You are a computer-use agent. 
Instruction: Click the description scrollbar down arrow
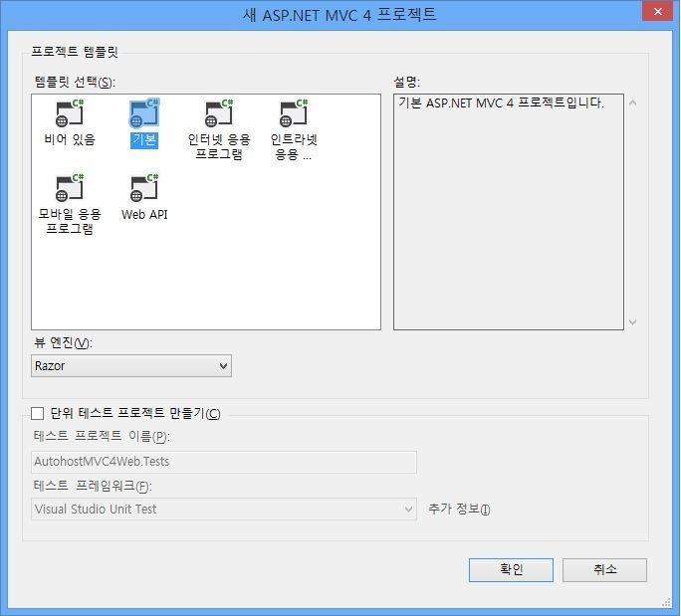click(x=633, y=322)
